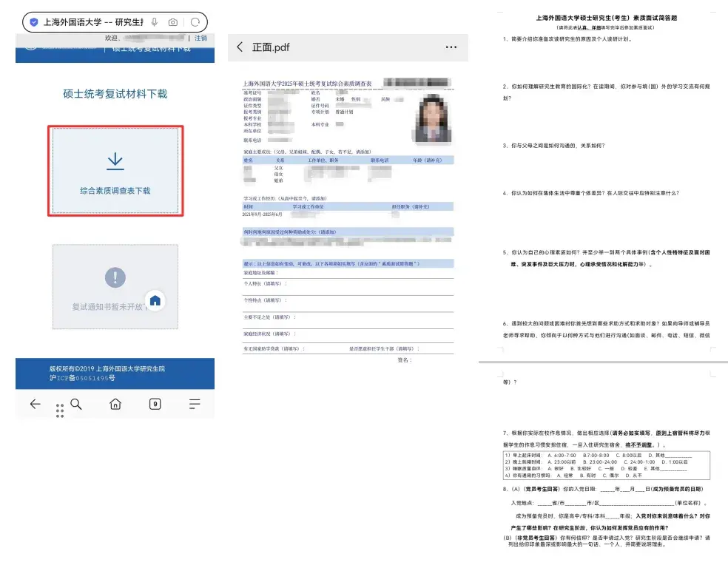This screenshot has width=728, height=568.
Task: Open search with the magnifier icon
Action: click(75, 404)
